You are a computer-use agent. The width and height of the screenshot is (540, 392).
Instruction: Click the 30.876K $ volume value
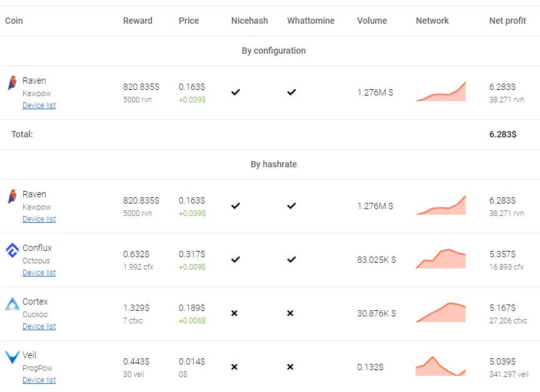tap(376, 313)
